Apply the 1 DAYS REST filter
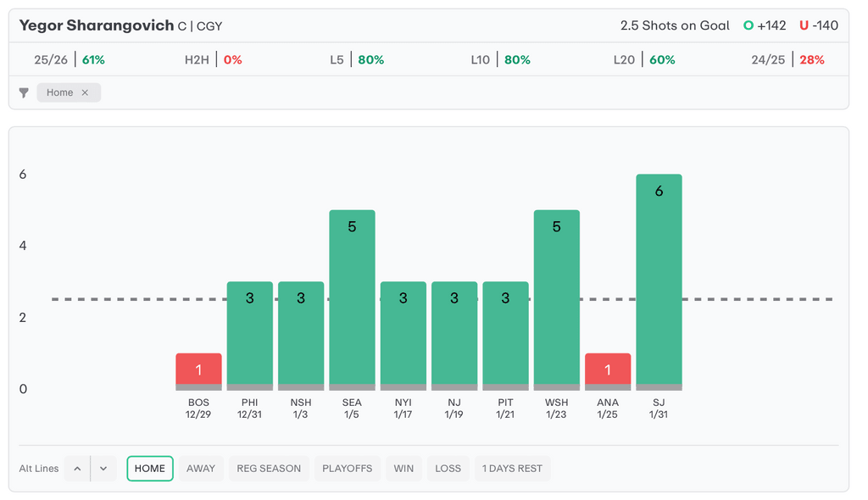 tap(512, 469)
